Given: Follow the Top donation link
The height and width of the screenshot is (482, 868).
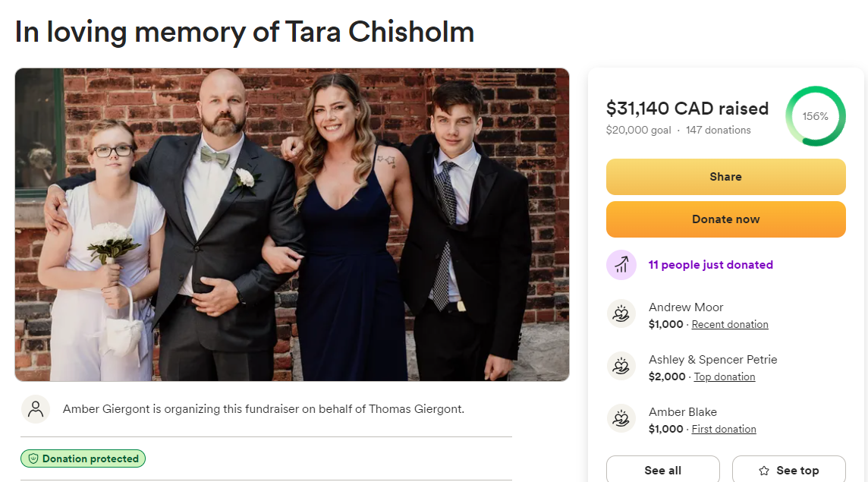Looking at the screenshot, I should point(724,376).
